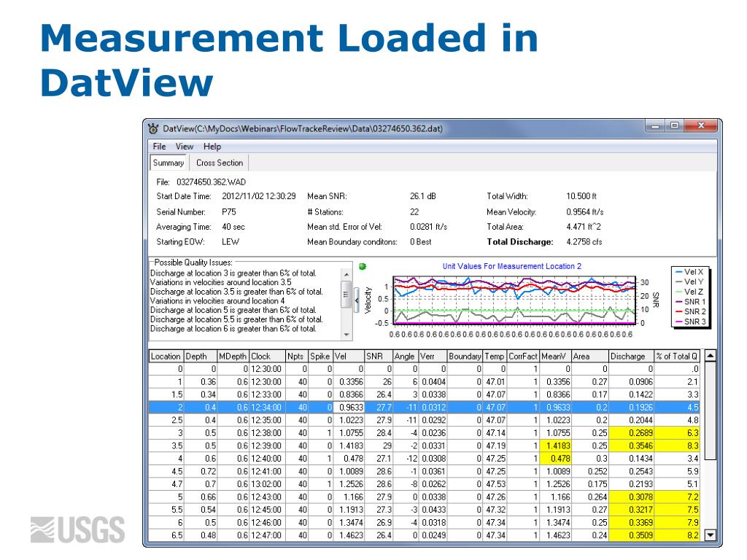Click the MeanV column header

[x=555, y=356]
